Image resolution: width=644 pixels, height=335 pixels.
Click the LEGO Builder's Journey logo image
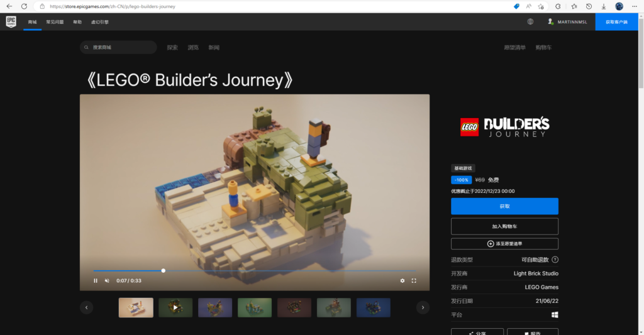coord(504,127)
